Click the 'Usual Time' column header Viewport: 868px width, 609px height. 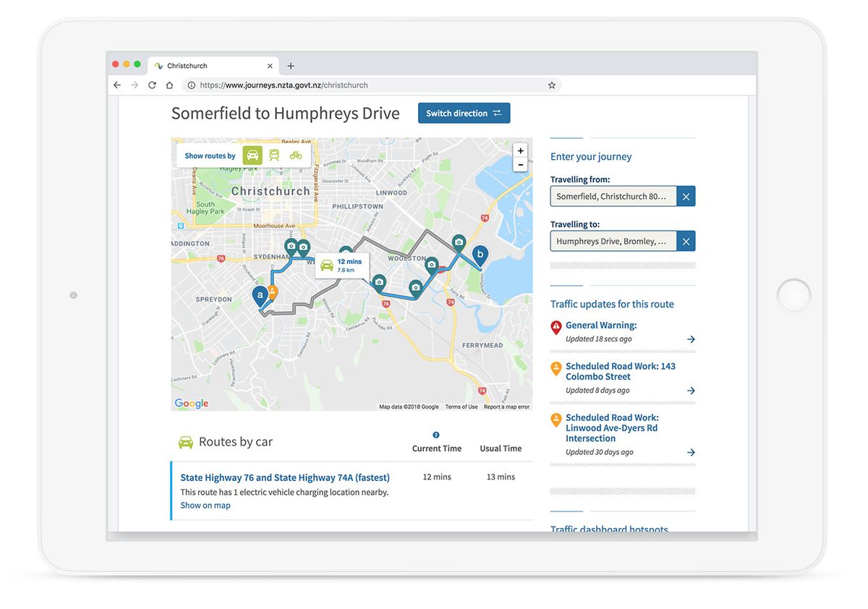point(501,448)
